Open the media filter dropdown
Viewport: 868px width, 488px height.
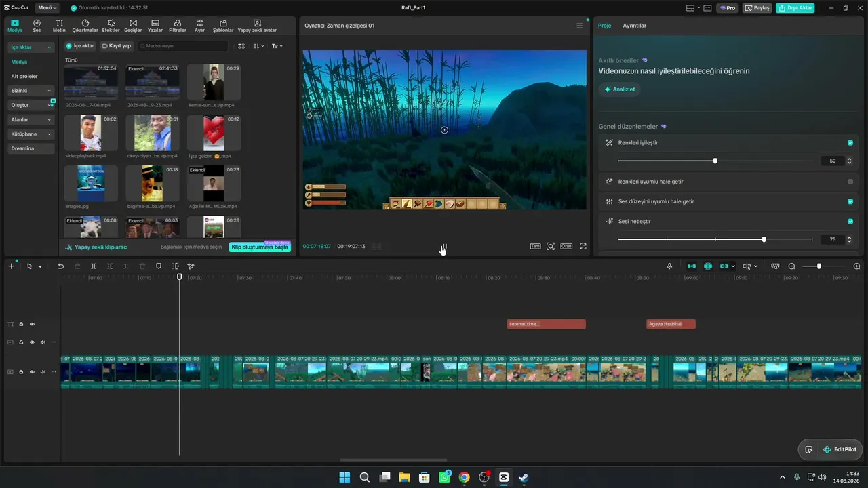point(277,46)
